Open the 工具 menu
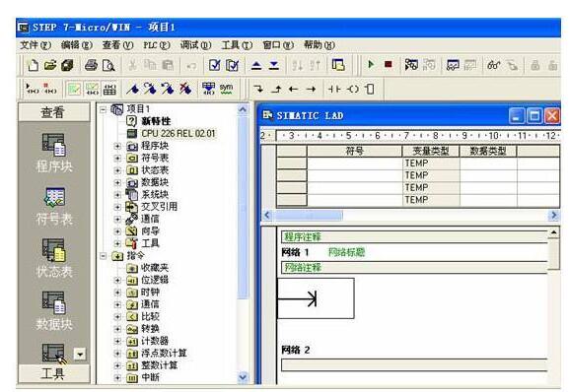Viewport: 569px width, 392px height. point(237,45)
